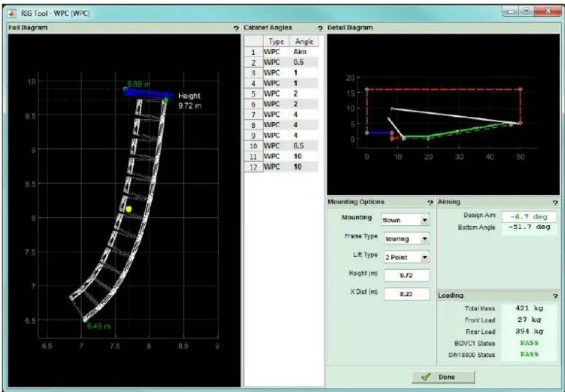Select the Type column header in table
This screenshot has height=392, width=565.
tap(276, 42)
